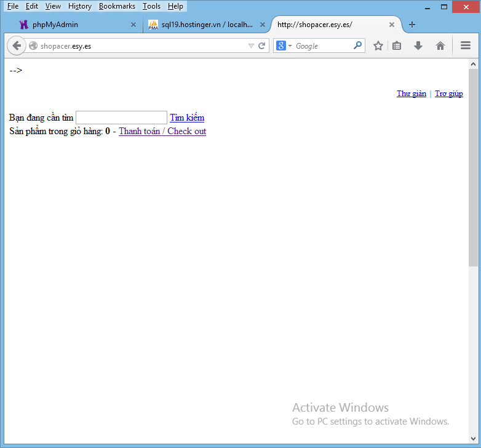Open the Firefox hamburger menu
The height and width of the screenshot is (448, 481).
click(x=466, y=46)
